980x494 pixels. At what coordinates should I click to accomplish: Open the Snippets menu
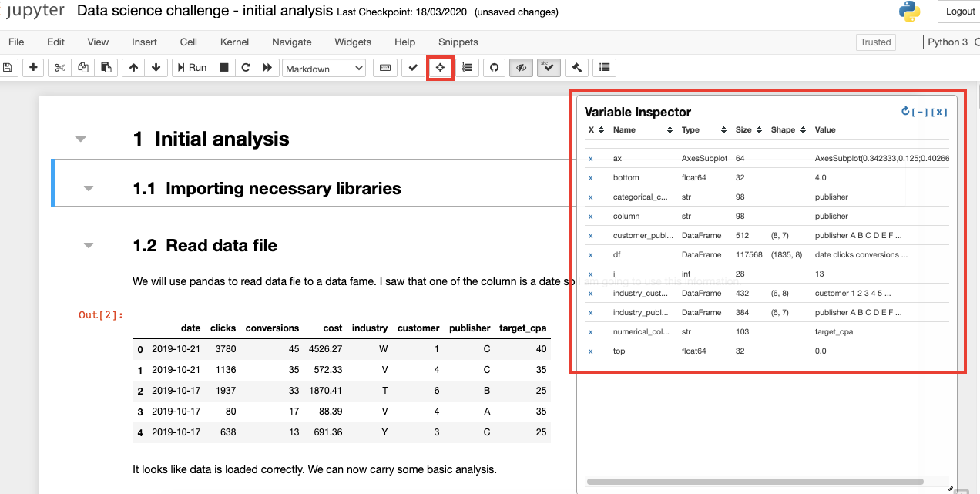(x=458, y=42)
